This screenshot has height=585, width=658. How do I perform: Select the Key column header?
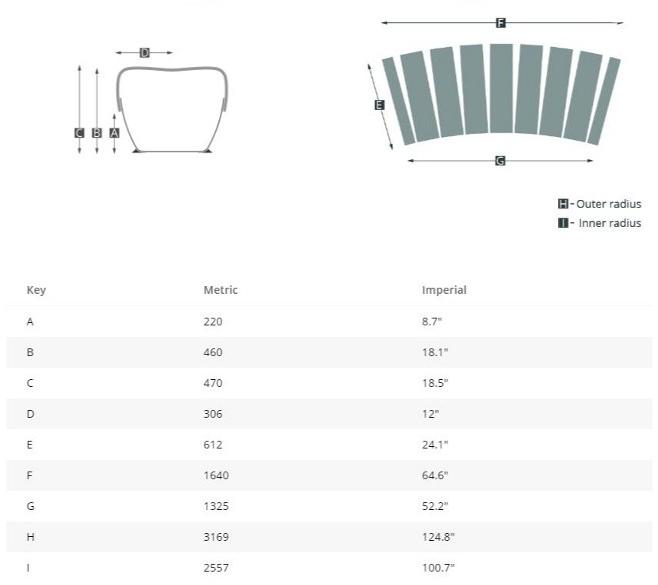(36, 291)
